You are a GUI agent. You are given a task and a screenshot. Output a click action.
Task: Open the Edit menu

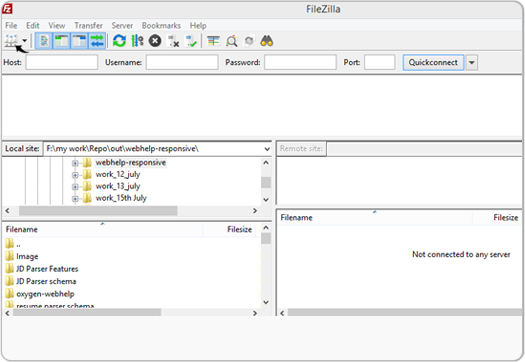click(33, 25)
